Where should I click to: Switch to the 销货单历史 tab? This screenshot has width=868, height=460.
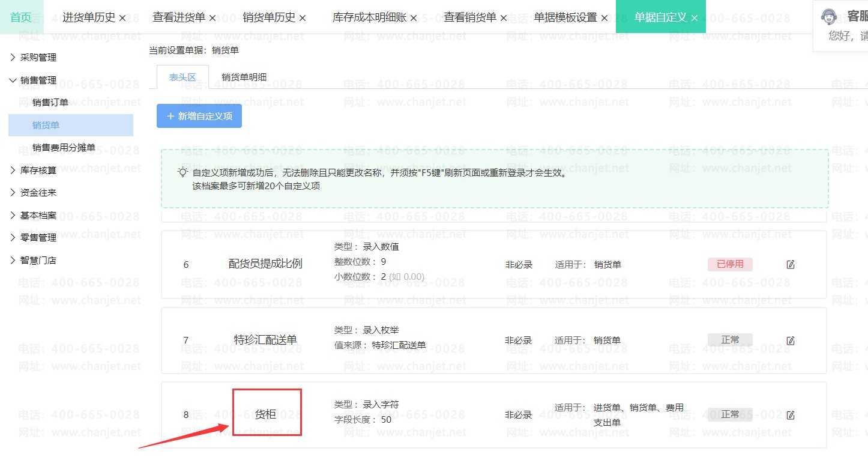pyautogui.click(x=269, y=17)
